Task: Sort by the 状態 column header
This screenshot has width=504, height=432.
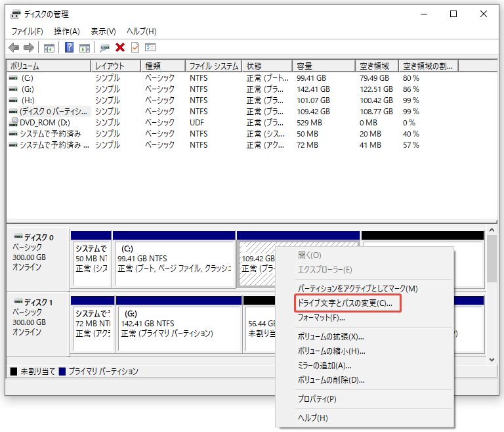Action: [x=268, y=66]
